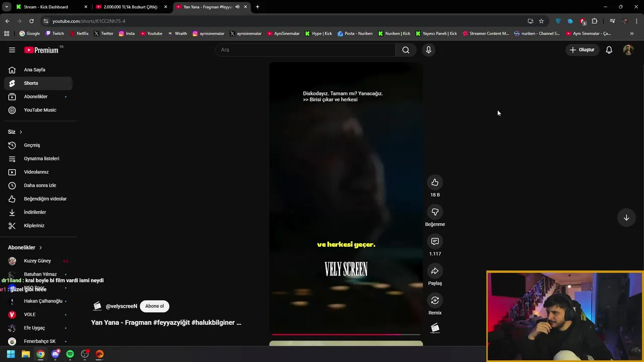
Task: Open the account avatar menu
Action: coord(628,50)
